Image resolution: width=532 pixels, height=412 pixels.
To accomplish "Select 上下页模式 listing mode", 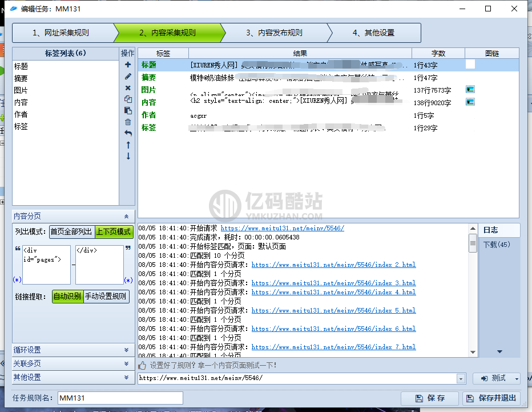I will (114, 231).
